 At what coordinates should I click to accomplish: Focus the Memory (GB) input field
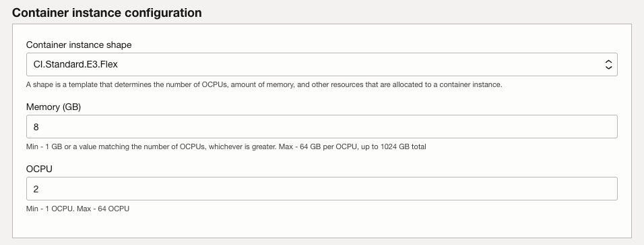click(x=321, y=126)
